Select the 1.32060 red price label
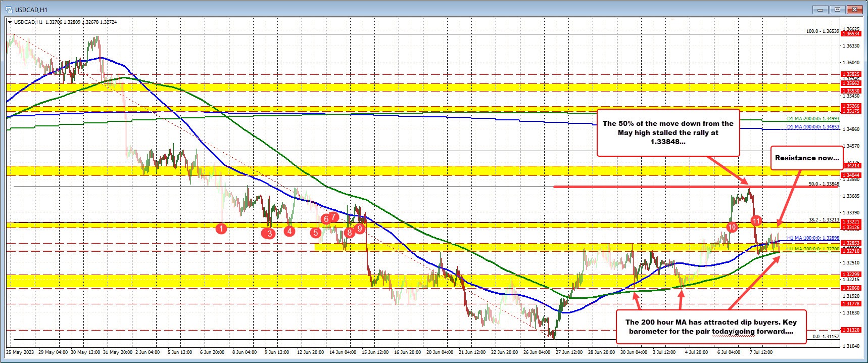Screen dimensions: 868x363 [851, 288]
